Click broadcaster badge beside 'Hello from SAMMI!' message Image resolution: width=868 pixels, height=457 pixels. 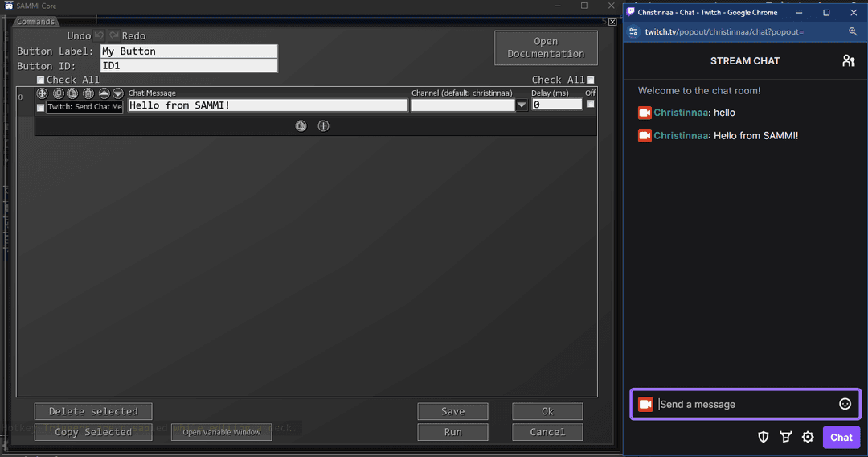click(x=645, y=136)
